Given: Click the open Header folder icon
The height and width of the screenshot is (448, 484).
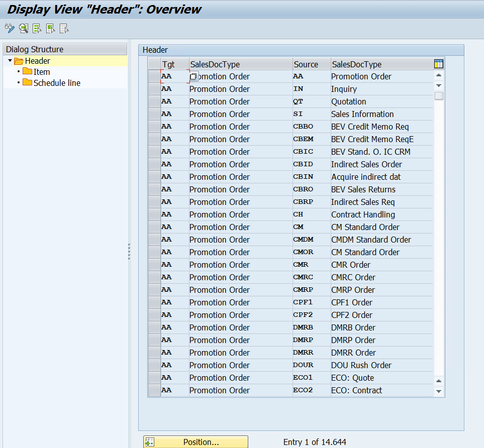Looking at the screenshot, I should tap(19, 61).
